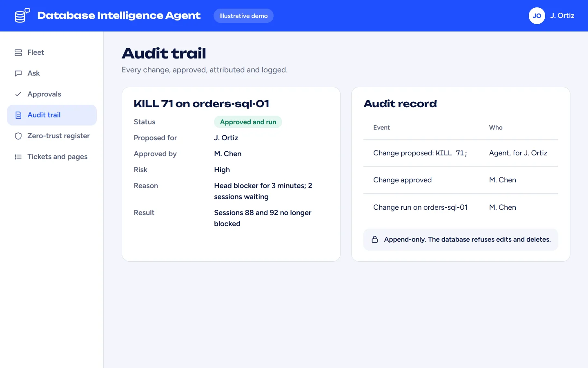588x368 pixels.
Task: Click the Agent, for J. Ortiz cell
Action: click(518, 153)
